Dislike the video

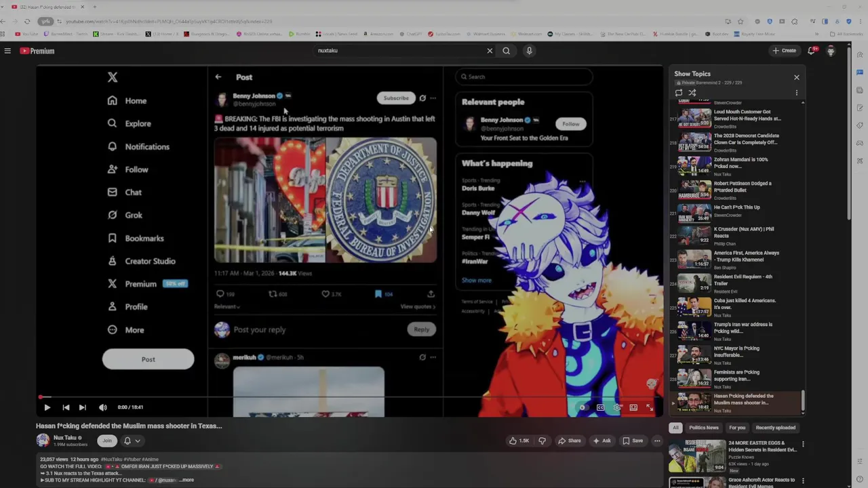tap(541, 441)
